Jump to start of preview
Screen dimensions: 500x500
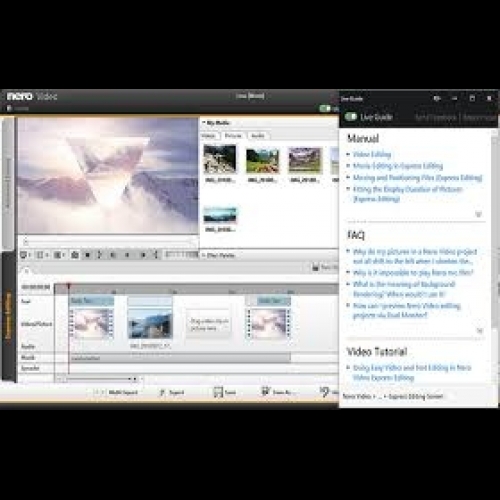tap(99, 255)
